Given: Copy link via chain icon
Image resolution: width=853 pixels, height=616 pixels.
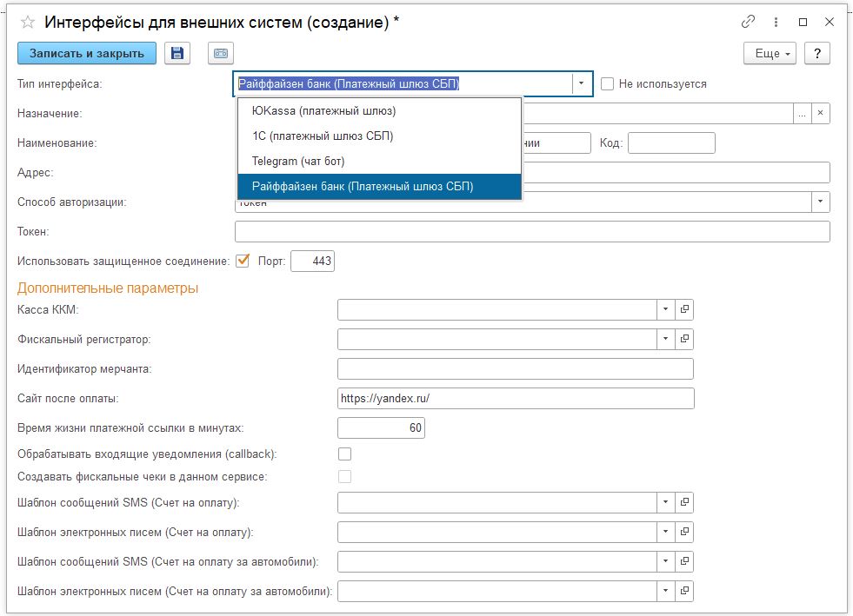Looking at the screenshot, I should (748, 22).
